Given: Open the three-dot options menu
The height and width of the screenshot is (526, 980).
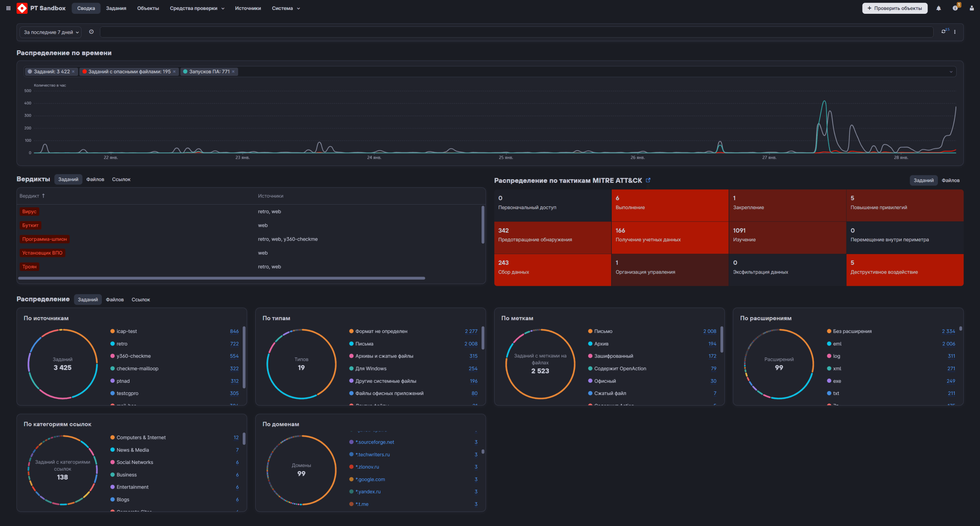Looking at the screenshot, I should coord(955,32).
